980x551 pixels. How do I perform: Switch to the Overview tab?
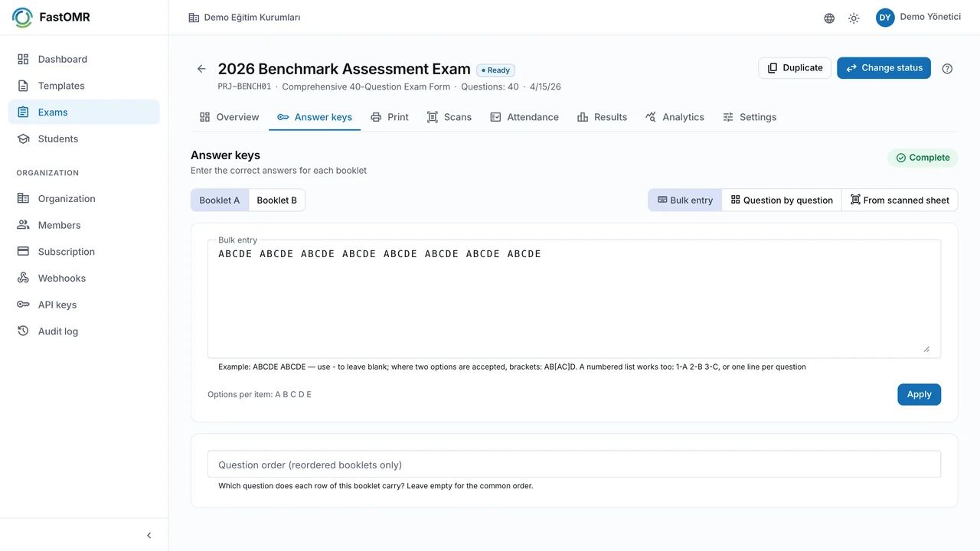229,117
